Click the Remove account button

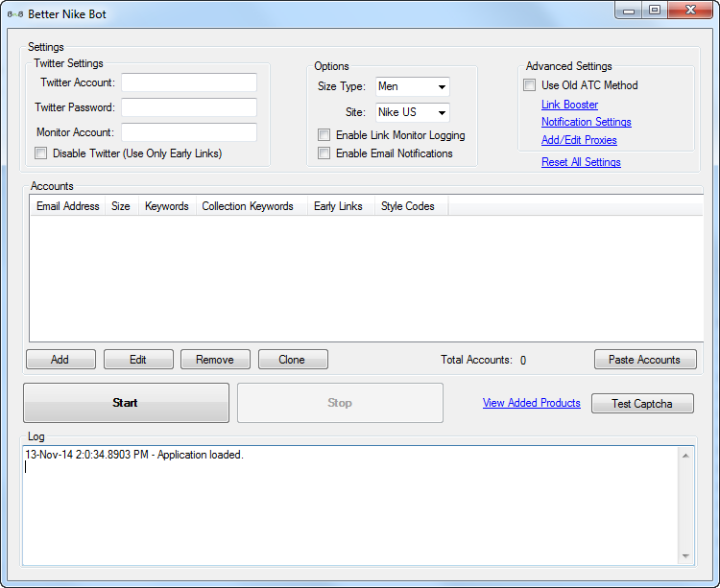tap(215, 360)
